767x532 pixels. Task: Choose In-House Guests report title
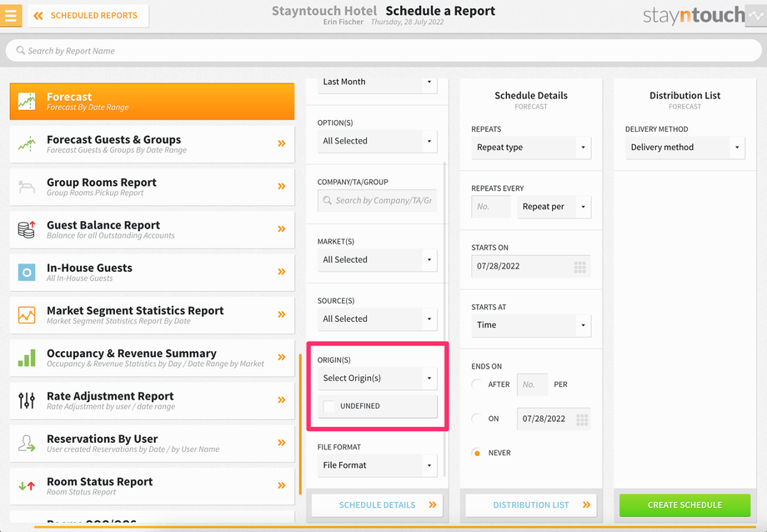pos(89,268)
